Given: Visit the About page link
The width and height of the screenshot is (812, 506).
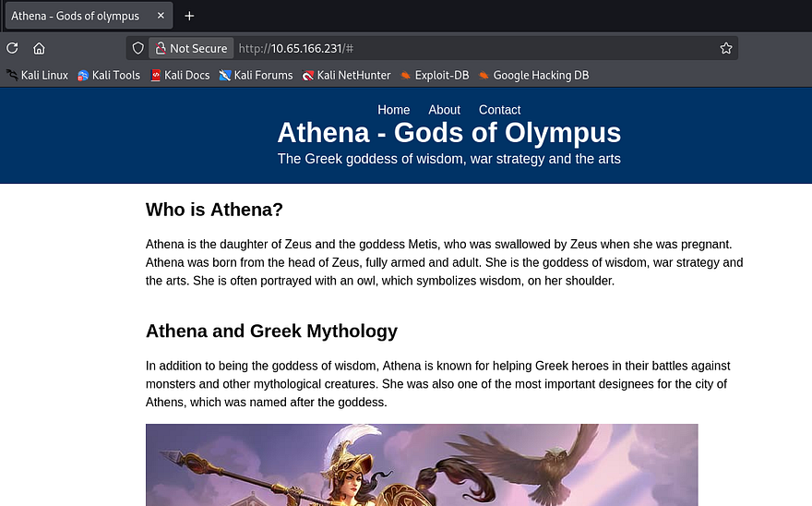Looking at the screenshot, I should tap(444, 110).
